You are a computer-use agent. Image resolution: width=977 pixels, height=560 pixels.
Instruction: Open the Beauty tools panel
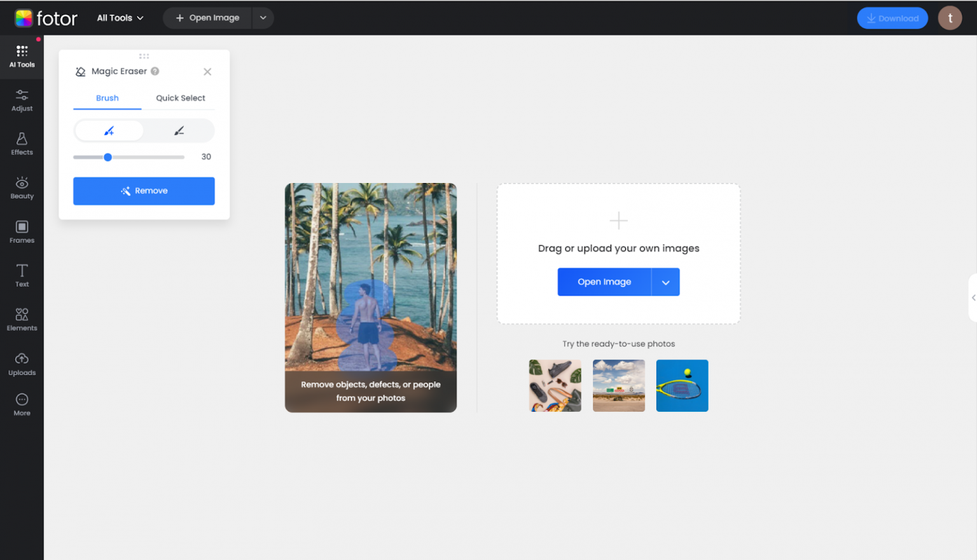[22, 188]
